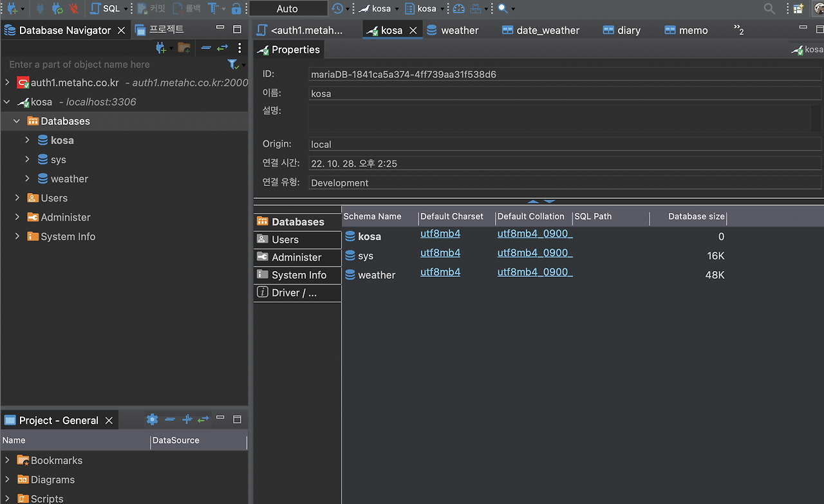Image resolution: width=824 pixels, height=504 pixels.
Task: Toggle the auto-commit lock icon
Action: tap(236, 8)
